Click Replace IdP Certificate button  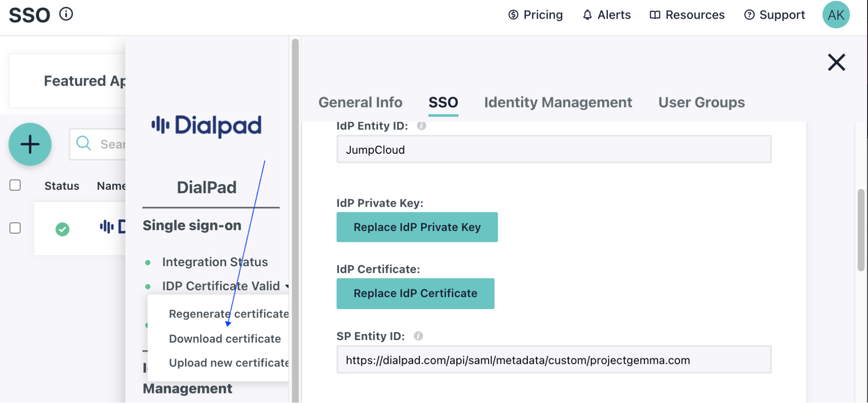point(415,294)
